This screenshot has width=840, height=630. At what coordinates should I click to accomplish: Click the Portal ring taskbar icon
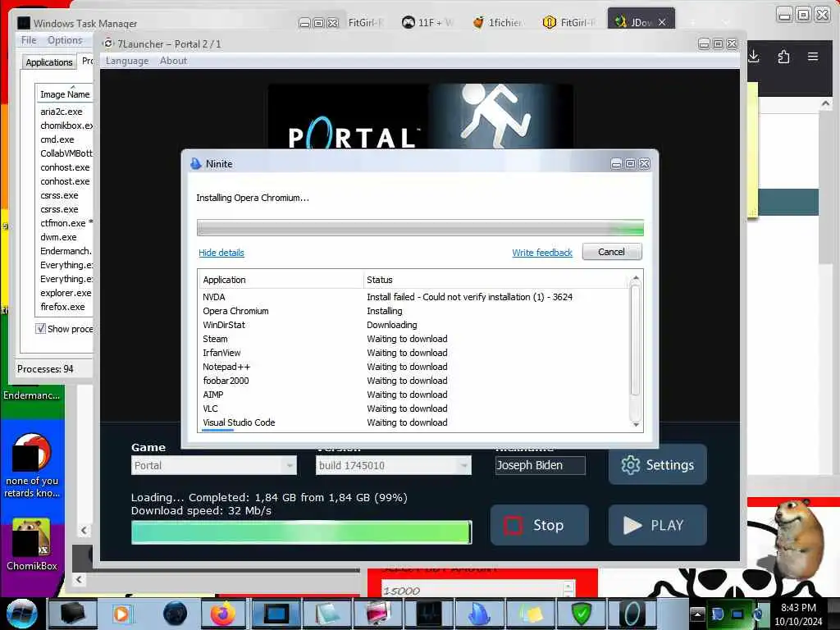click(632, 614)
